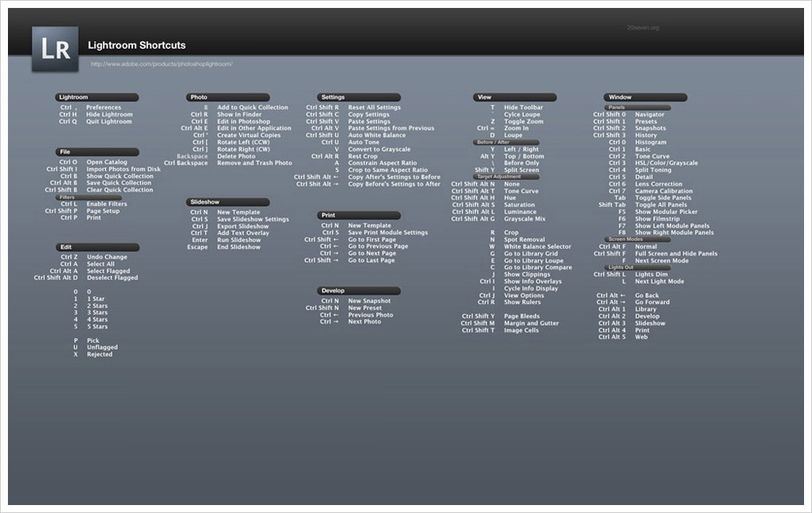The width and height of the screenshot is (812, 513).
Task: Click "White Balance Selector" entry
Action: [x=538, y=247]
